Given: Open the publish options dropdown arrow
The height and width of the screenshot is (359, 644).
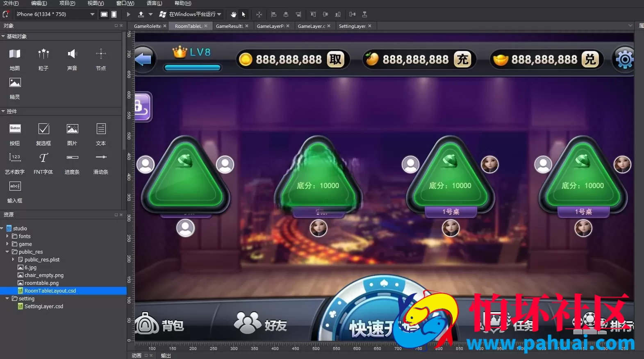Looking at the screenshot, I should (x=150, y=14).
